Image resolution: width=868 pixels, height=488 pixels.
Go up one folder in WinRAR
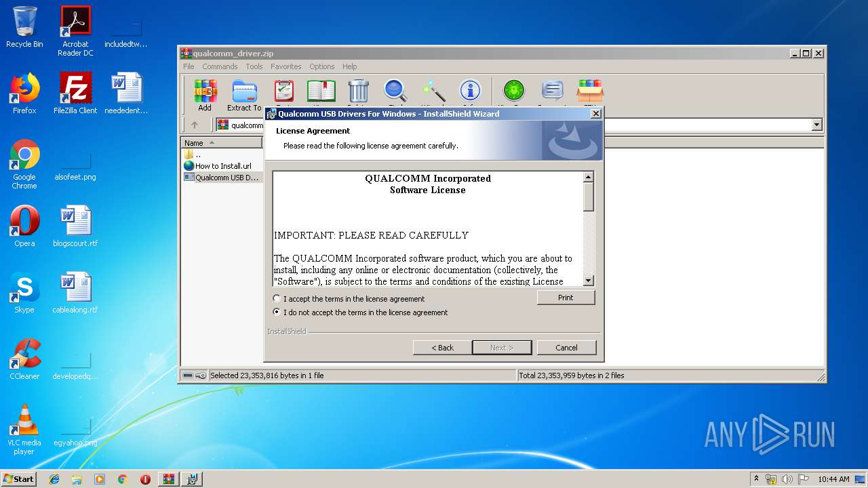[195, 125]
